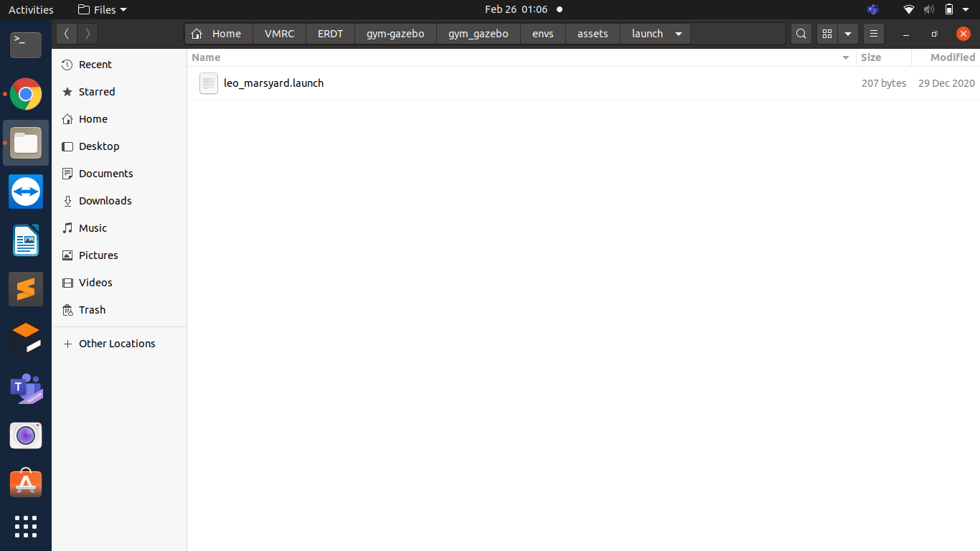Open launch folder path dropdown
The image size is (980, 551).
(678, 34)
